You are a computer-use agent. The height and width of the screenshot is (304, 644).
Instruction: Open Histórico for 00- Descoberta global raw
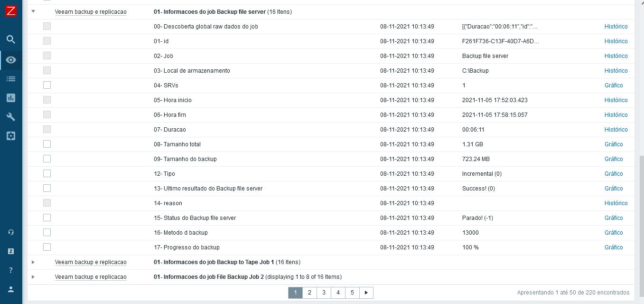pyautogui.click(x=616, y=27)
